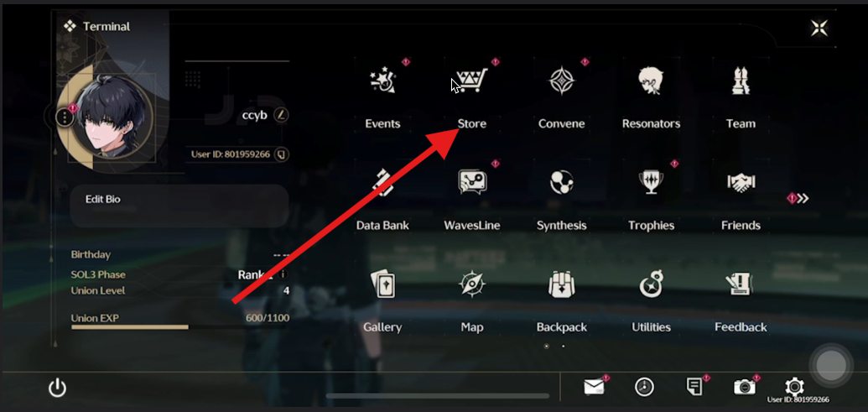Screen dimensions: 868x412
Task: Open the Map compass icon
Action: (472, 284)
